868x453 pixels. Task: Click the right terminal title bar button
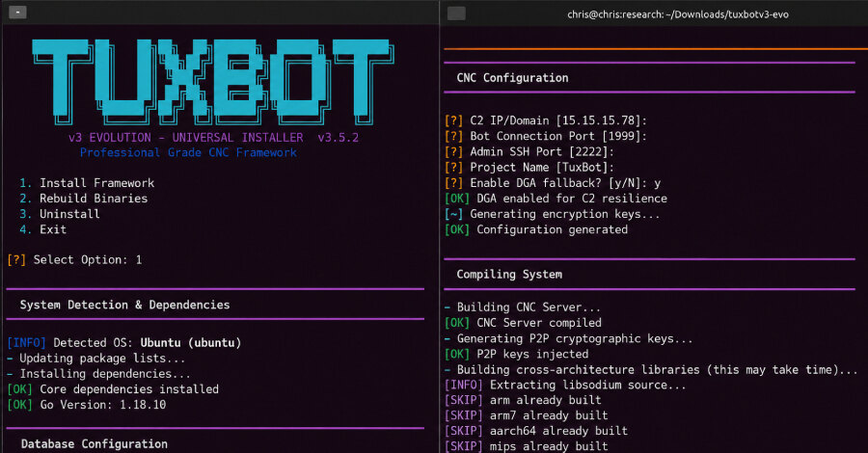pos(456,13)
